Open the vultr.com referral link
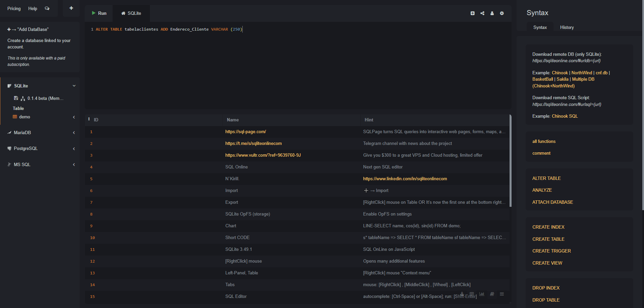644x308 pixels. point(263,155)
